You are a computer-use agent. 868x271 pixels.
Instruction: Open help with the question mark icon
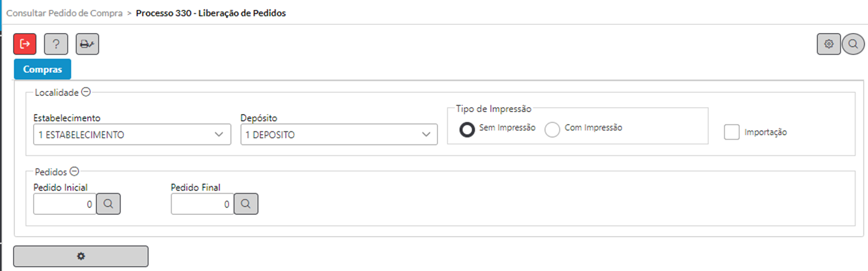pos(56,44)
